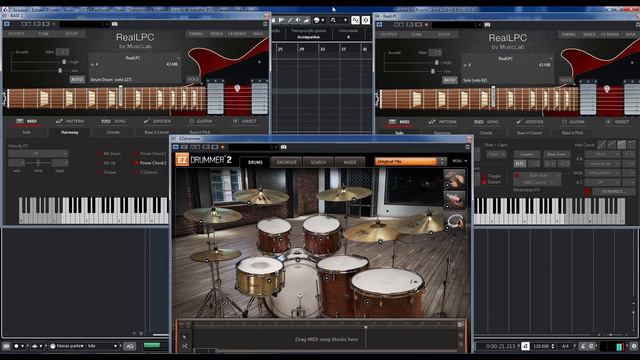
Task: Click the Bass Zone button in right RealLPC
Action: [557, 154]
